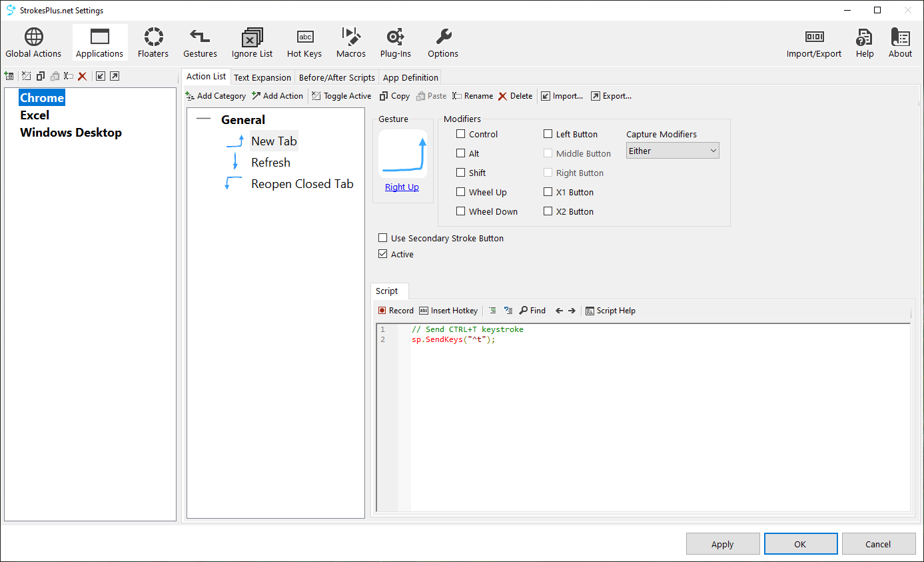Screen dimensions: 924x562
Task: Click toggle active icon above application list
Action: pyautogui.click(x=27, y=77)
